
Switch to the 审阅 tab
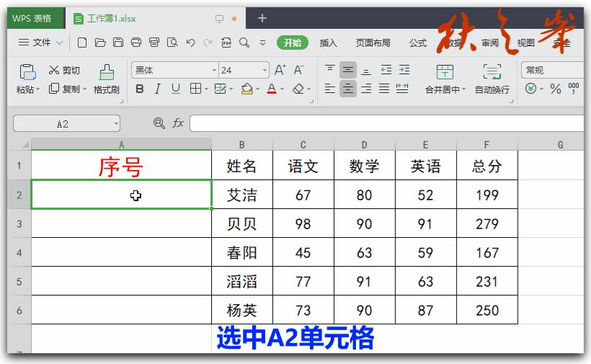coord(490,43)
